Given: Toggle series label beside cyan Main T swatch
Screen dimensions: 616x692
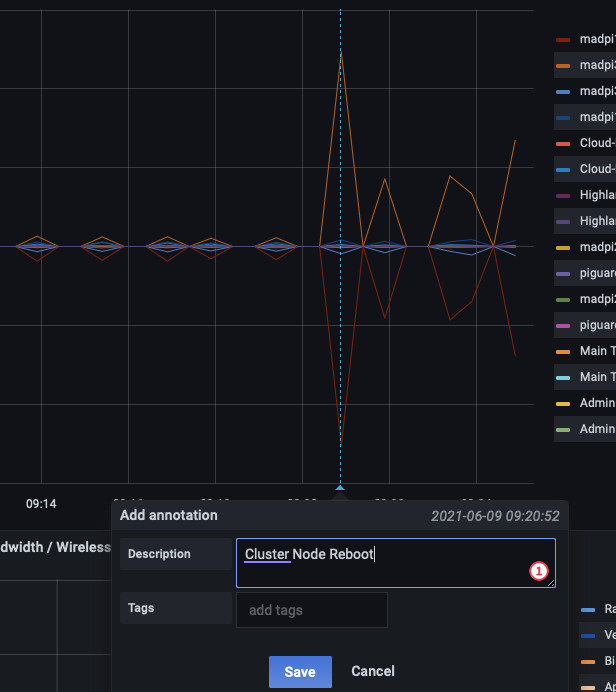Looking at the screenshot, I should point(597,377).
